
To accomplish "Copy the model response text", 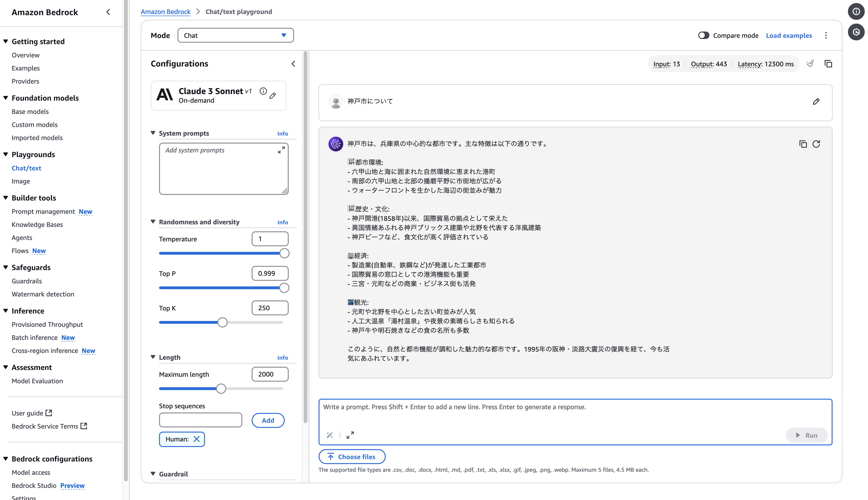I will [803, 144].
